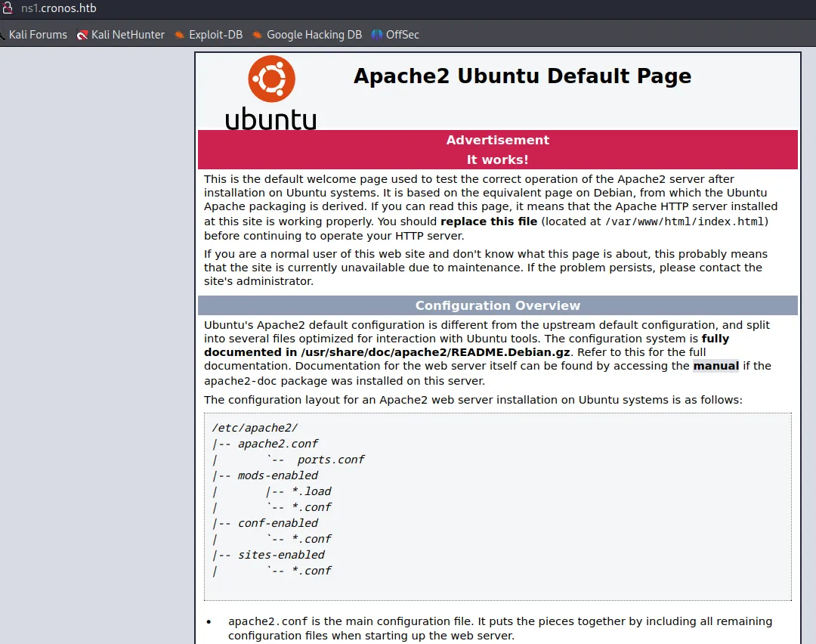Image resolution: width=816 pixels, height=644 pixels.
Task: Click 'apache2.conf' in the config tree
Action: pyautogui.click(x=278, y=444)
